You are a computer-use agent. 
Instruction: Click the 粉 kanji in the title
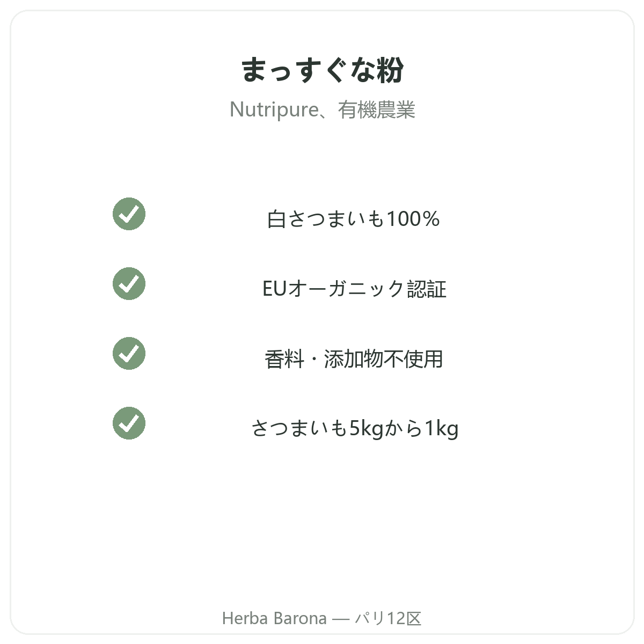tap(390, 70)
